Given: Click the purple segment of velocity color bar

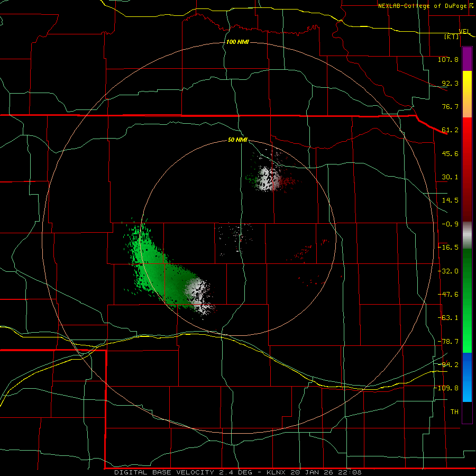Looking at the screenshot, I should 467,59.
